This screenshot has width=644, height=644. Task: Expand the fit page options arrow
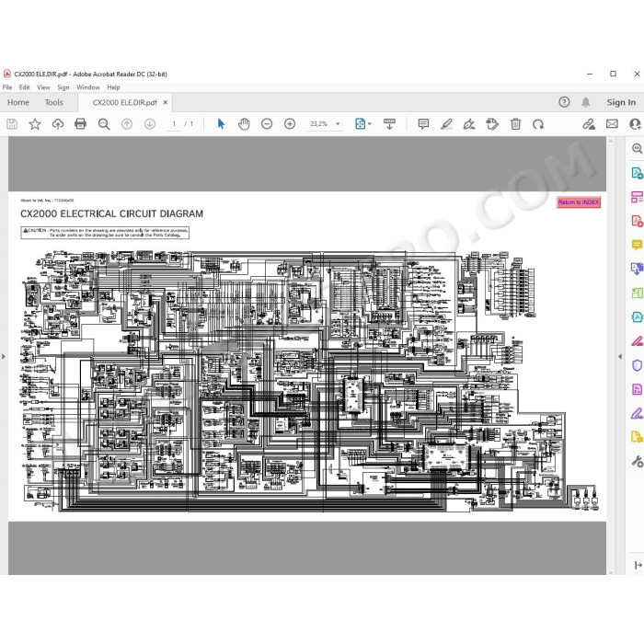coord(370,123)
